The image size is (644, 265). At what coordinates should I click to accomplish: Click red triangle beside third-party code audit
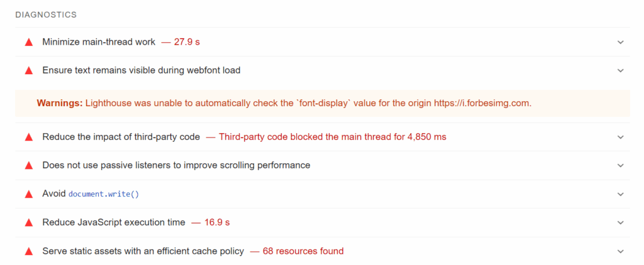point(28,137)
